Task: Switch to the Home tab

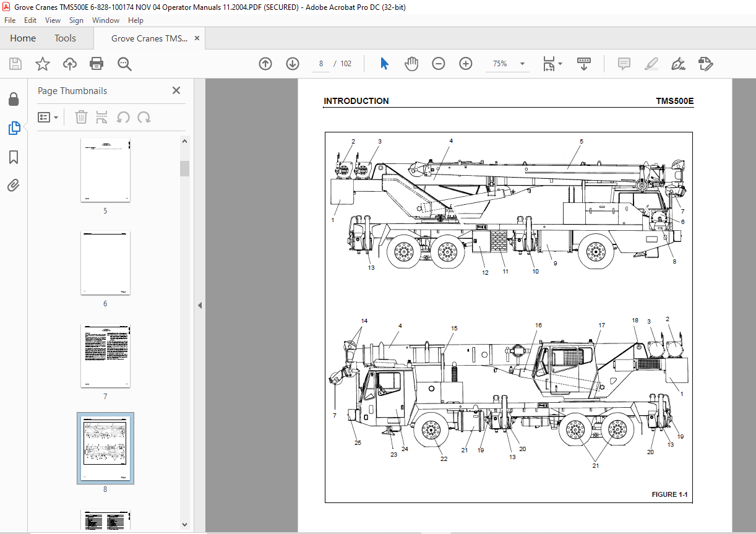Action: pos(23,38)
